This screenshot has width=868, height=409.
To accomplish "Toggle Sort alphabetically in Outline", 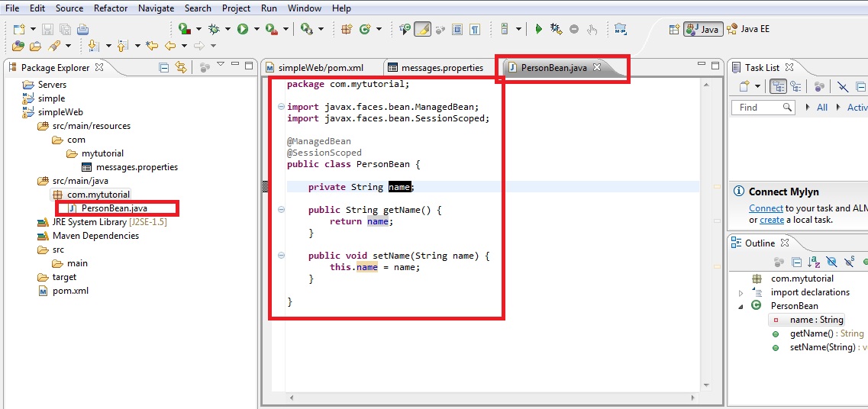I will (813, 262).
